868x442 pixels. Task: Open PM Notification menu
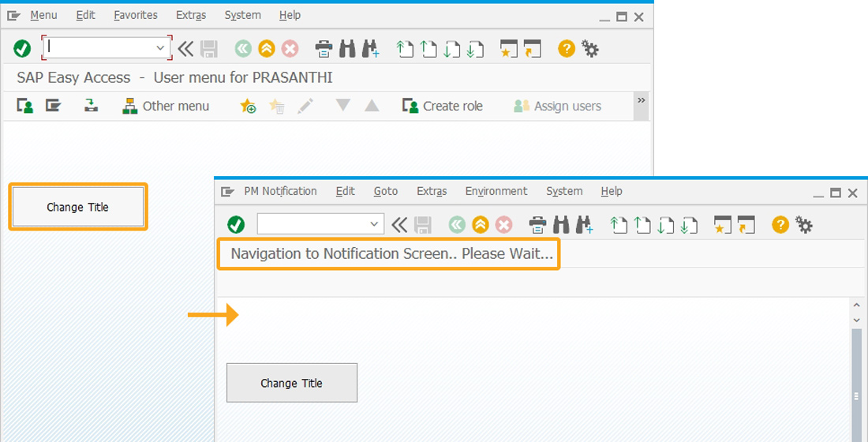tap(281, 191)
